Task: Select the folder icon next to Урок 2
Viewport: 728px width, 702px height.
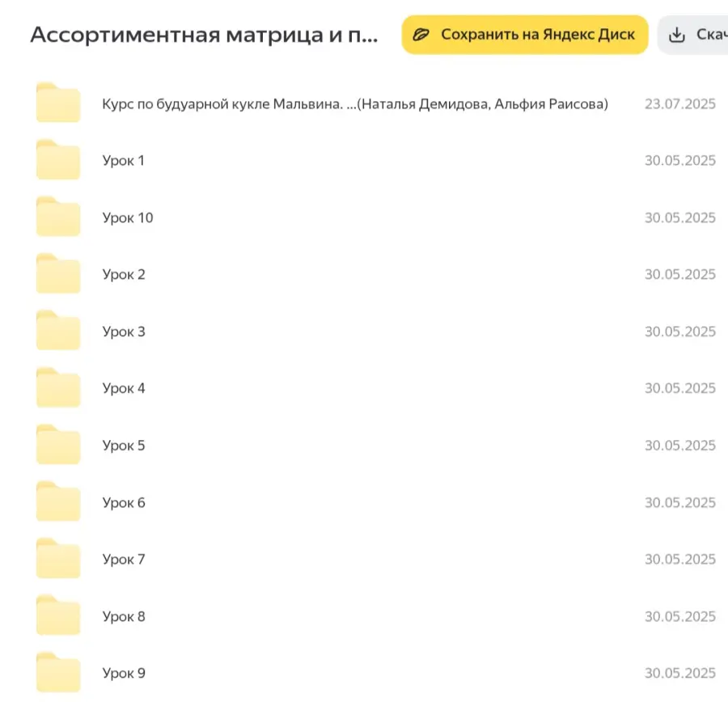Action: pos(57,273)
